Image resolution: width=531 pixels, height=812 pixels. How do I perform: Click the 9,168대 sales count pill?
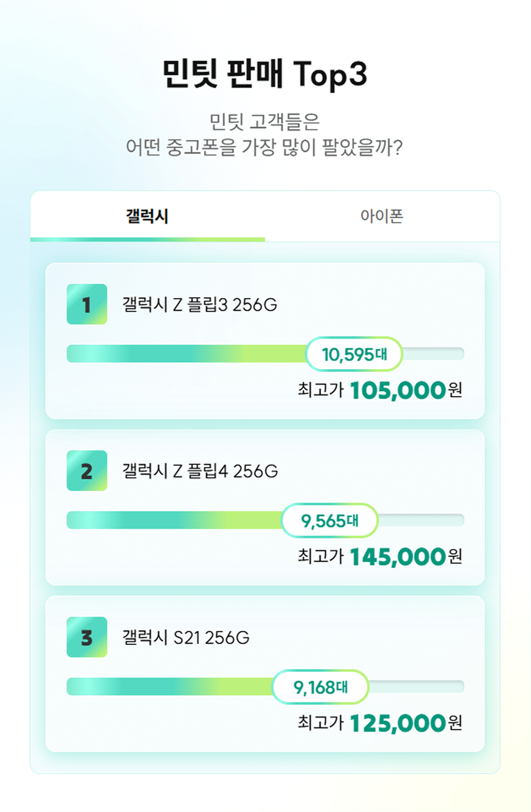point(321,687)
